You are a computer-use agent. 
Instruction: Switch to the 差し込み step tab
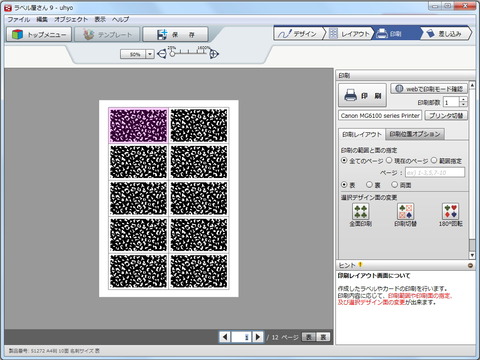click(446, 33)
